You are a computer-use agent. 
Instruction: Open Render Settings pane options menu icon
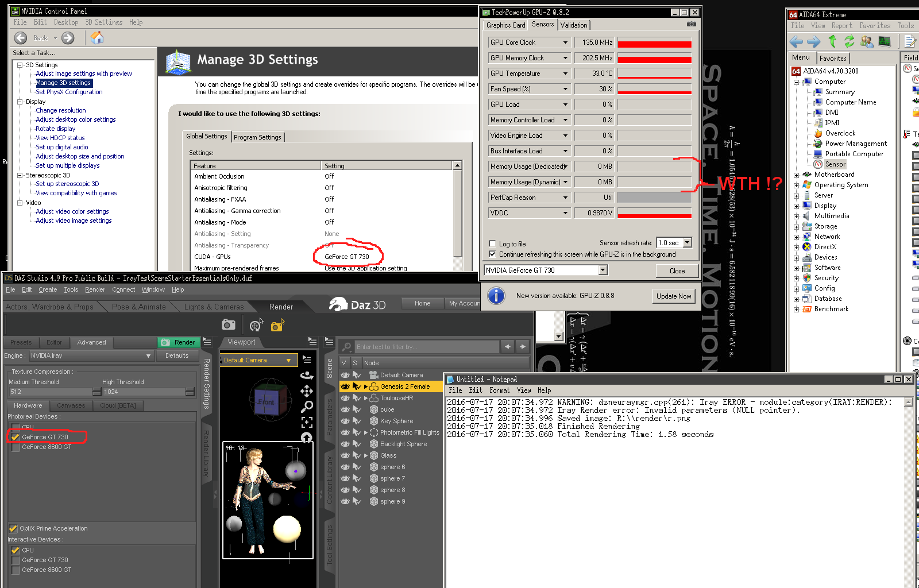point(207,342)
